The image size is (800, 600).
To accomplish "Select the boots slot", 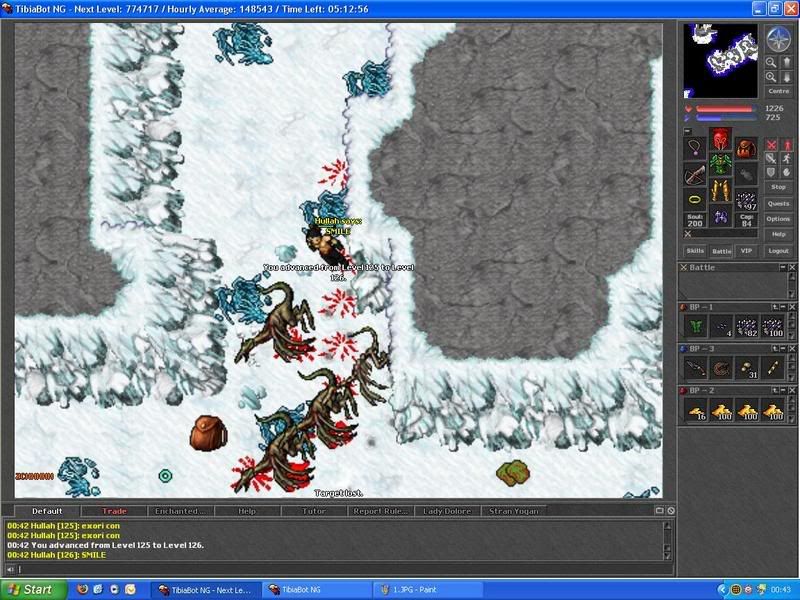I will pyautogui.click(x=720, y=216).
